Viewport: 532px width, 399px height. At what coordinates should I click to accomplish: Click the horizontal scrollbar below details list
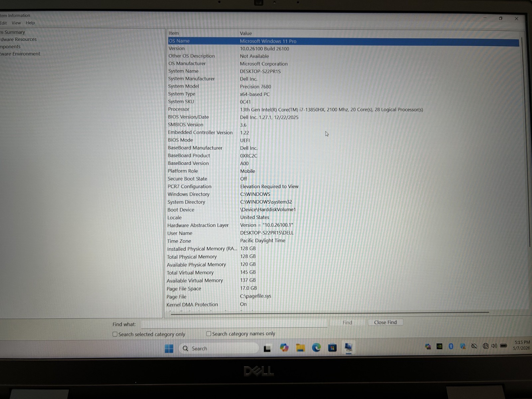click(329, 313)
